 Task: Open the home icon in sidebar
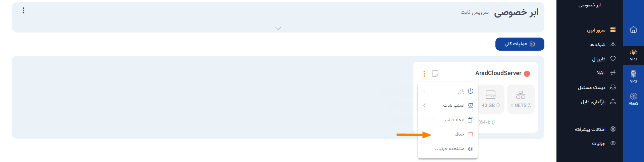click(633, 30)
